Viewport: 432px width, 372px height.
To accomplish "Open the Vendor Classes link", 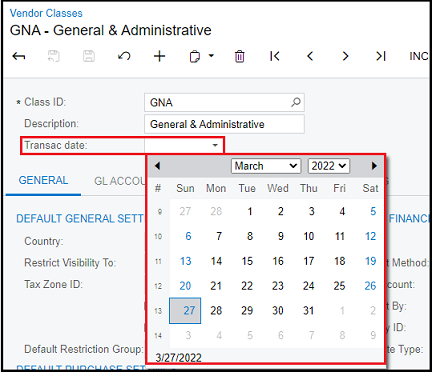I will (46, 13).
